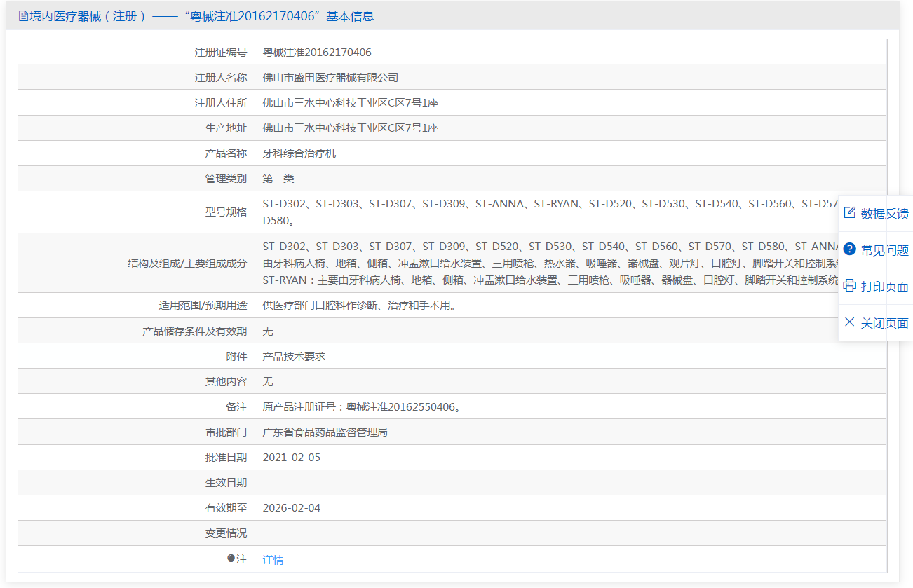Viewport: 913px width, 588px height.
Task: Click the 型号规格 row label
Action: click(226, 212)
